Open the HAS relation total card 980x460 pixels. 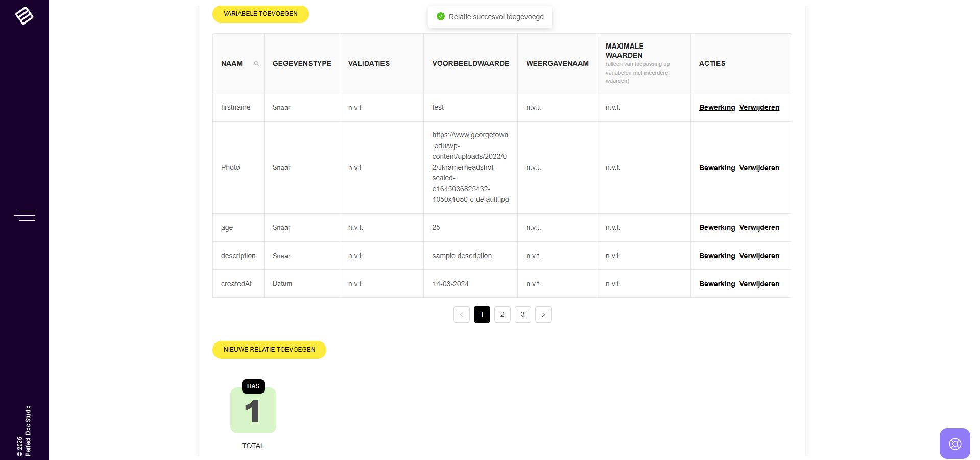click(x=253, y=410)
